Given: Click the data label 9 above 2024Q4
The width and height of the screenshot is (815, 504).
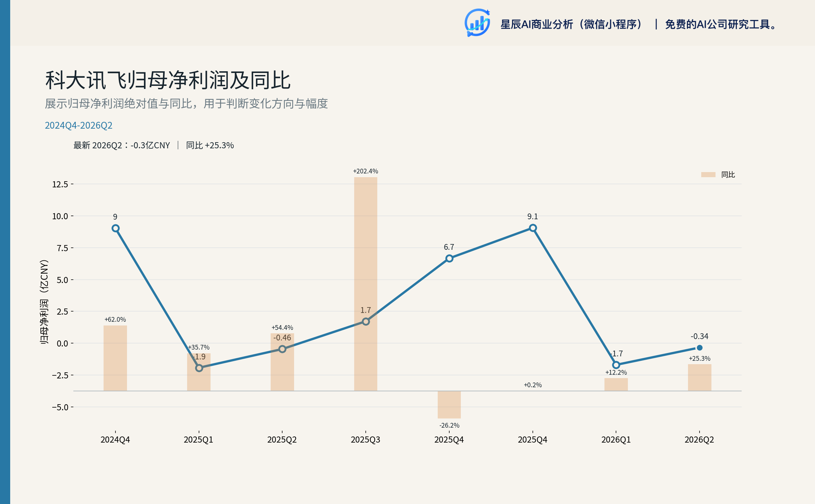Looking at the screenshot, I should pos(115,217).
